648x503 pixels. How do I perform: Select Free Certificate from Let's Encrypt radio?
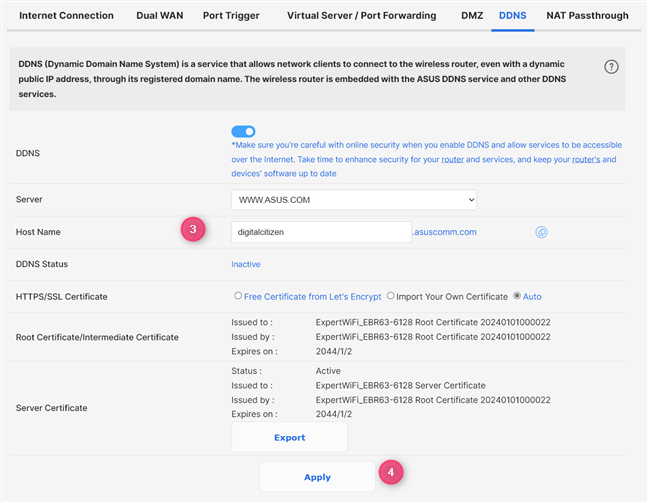pos(238,296)
